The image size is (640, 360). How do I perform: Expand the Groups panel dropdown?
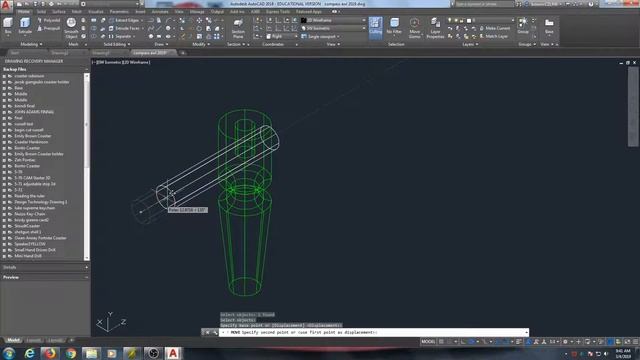point(527,44)
